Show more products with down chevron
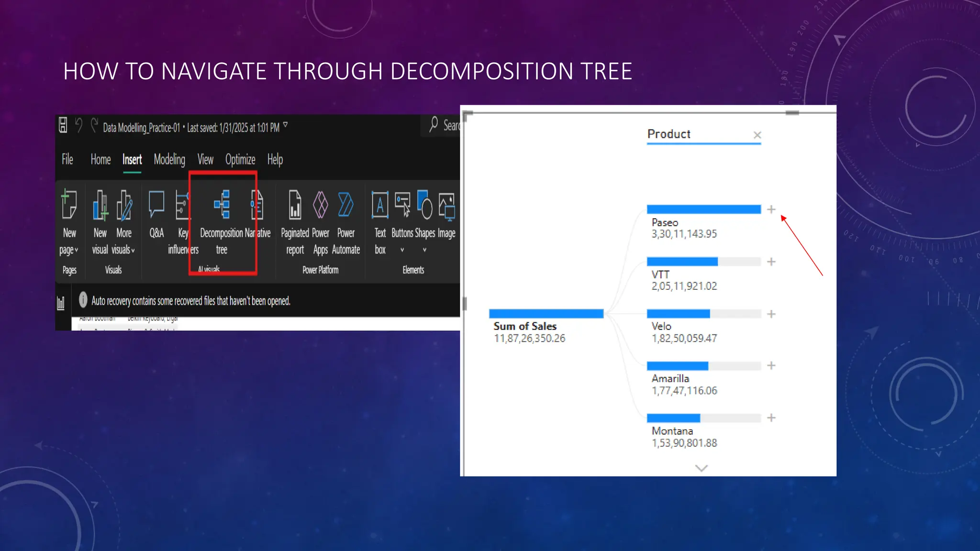The image size is (980, 551). point(702,468)
